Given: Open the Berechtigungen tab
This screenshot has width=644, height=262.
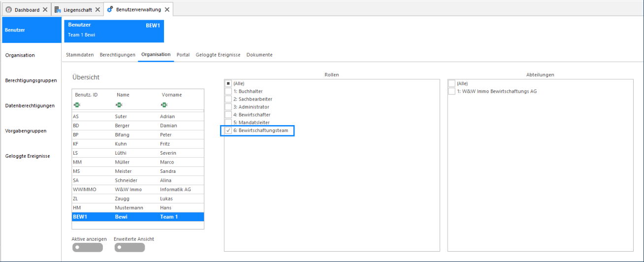Looking at the screenshot, I should point(117,55).
